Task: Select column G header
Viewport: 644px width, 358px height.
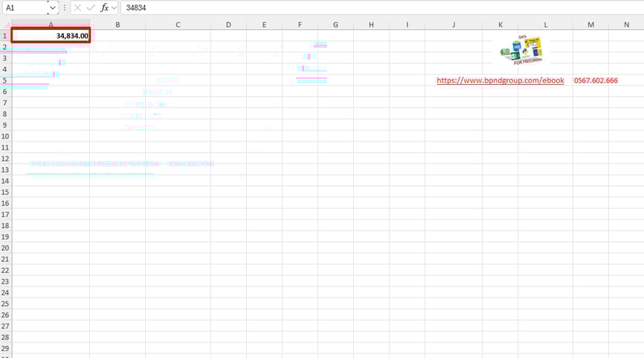Action: pos(335,25)
